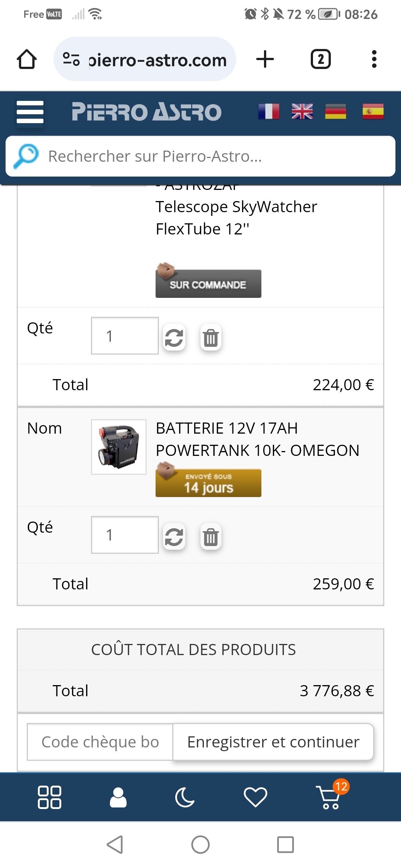Screen dimensions: 401x868
Task: Open the user account page
Action: 118,797
